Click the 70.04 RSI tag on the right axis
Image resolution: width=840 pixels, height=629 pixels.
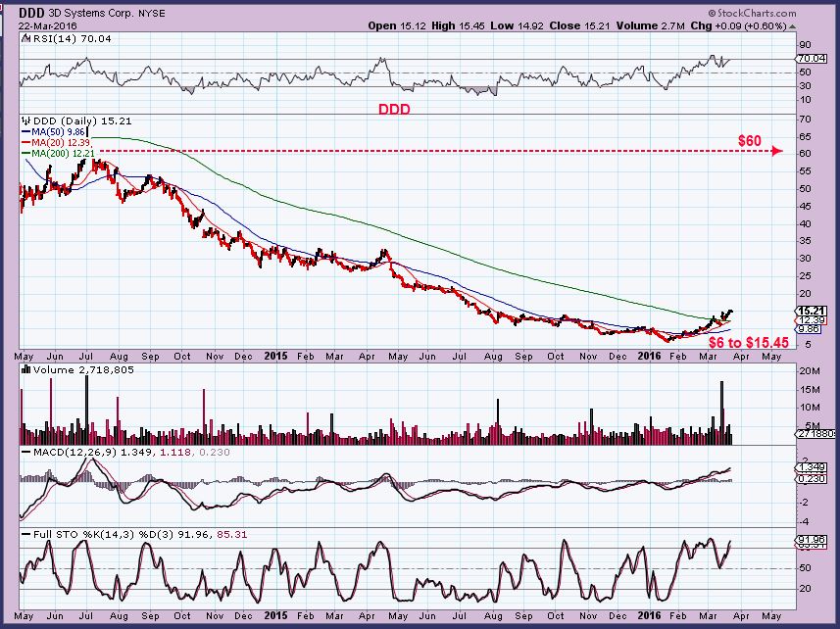pos(811,59)
